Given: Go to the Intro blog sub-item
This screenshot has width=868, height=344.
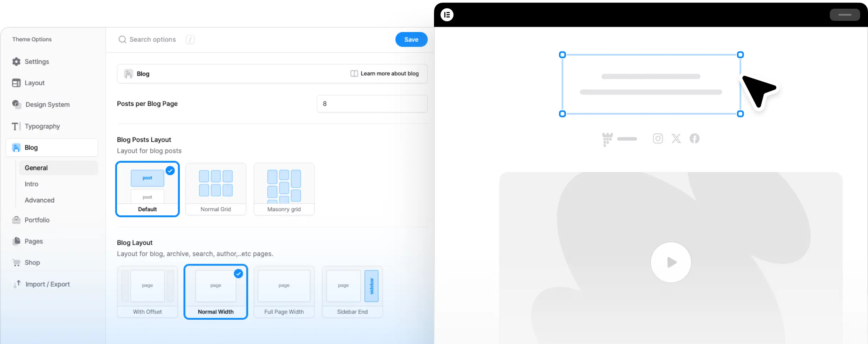Looking at the screenshot, I should [31, 184].
